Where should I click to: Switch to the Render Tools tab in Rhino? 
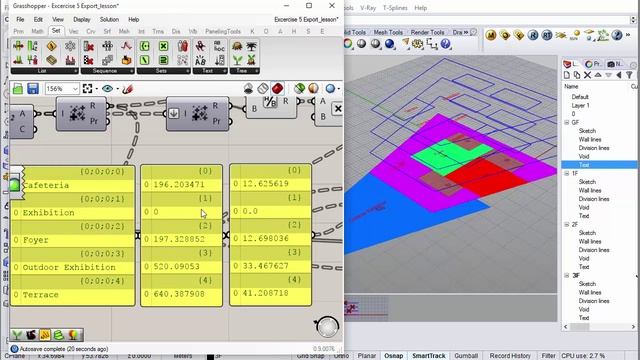click(427, 32)
